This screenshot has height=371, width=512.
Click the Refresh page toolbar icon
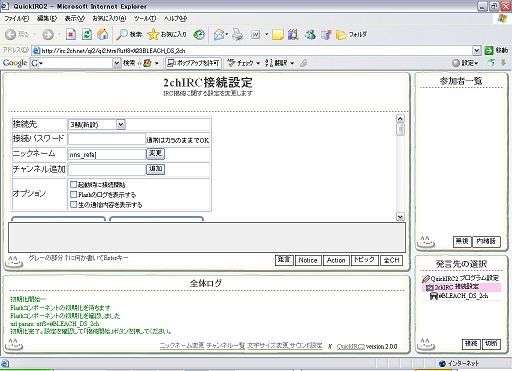(87, 34)
